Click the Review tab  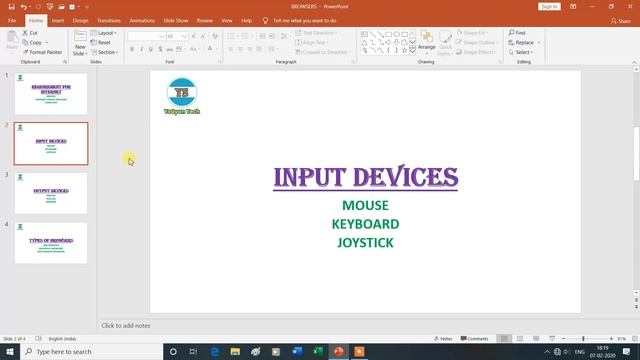pos(204,21)
